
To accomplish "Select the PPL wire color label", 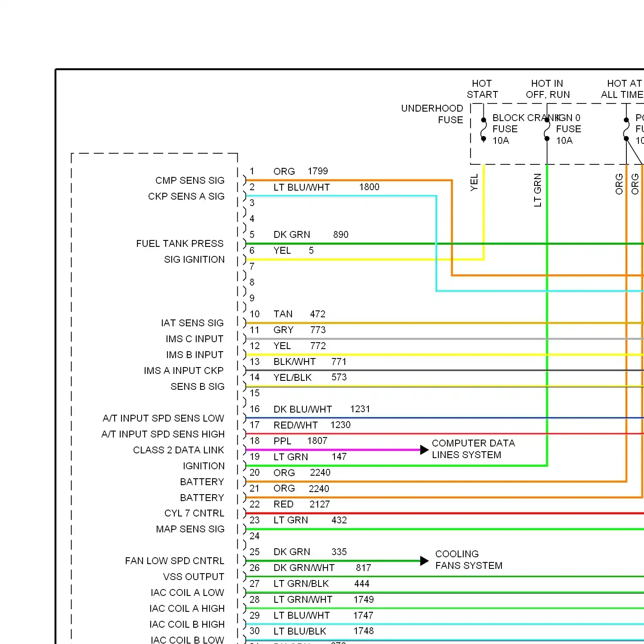I will [283, 441].
